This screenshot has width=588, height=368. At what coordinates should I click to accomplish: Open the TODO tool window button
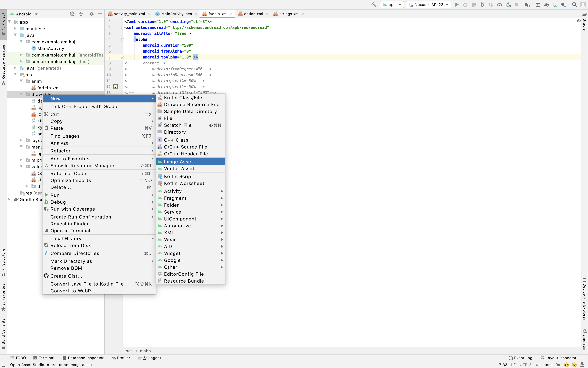(18, 358)
